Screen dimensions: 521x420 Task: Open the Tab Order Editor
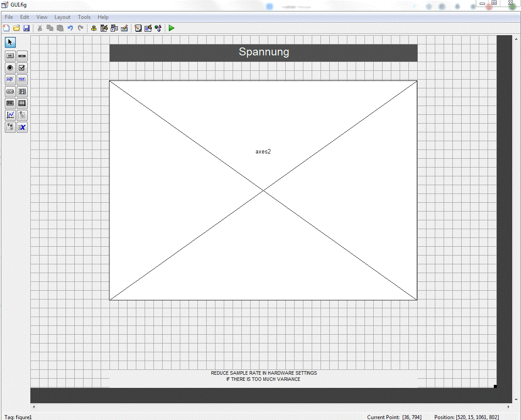tap(114, 29)
